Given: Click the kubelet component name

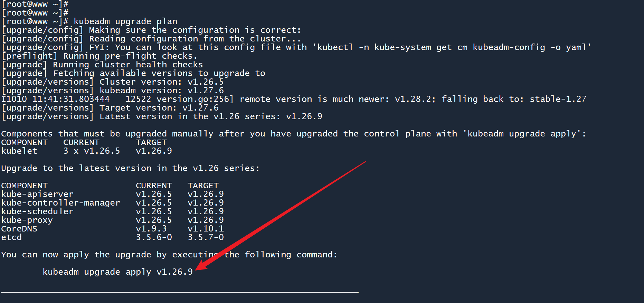Looking at the screenshot, I should point(19,151).
